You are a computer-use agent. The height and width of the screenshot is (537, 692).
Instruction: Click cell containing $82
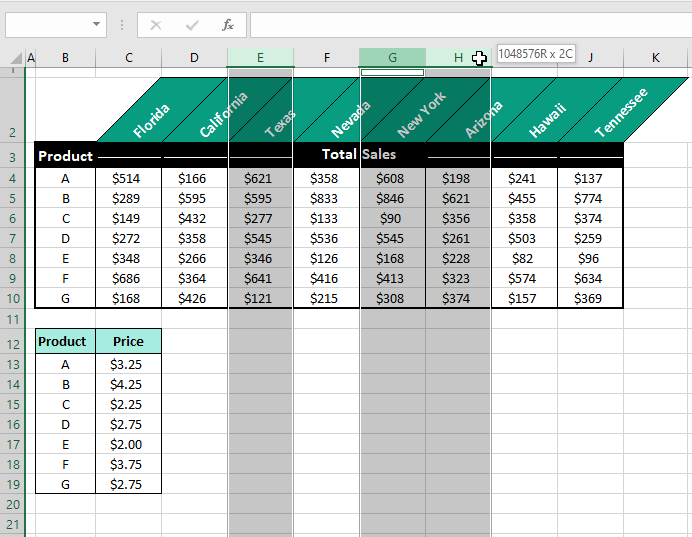pos(524,259)
